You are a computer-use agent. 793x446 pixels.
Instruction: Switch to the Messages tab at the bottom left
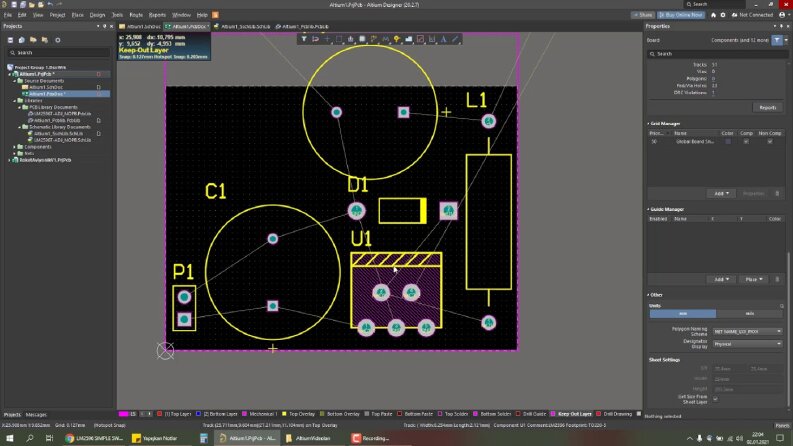click(x=36, y=415)
